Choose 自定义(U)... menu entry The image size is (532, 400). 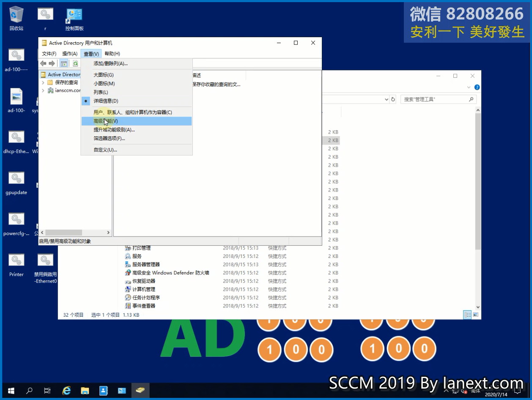136,150
